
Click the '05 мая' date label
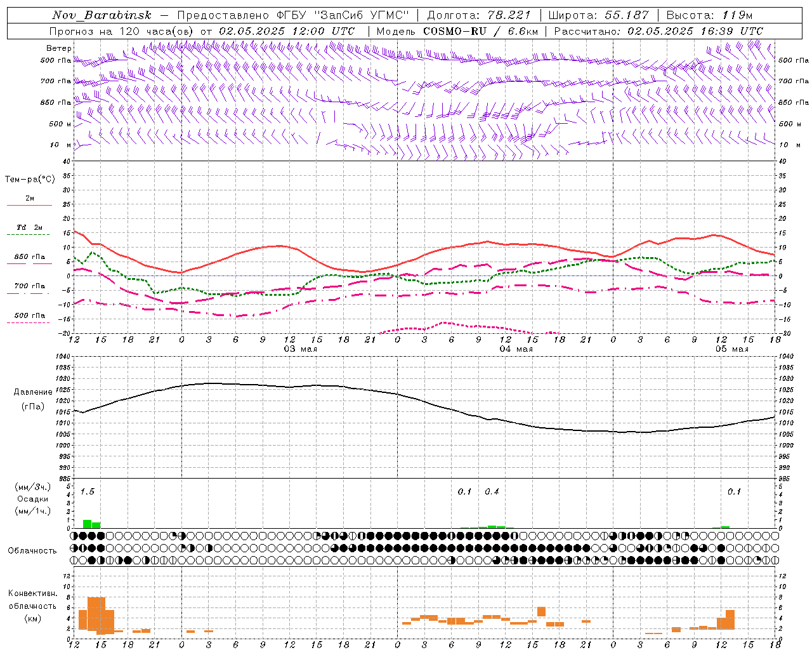[732, 349]
